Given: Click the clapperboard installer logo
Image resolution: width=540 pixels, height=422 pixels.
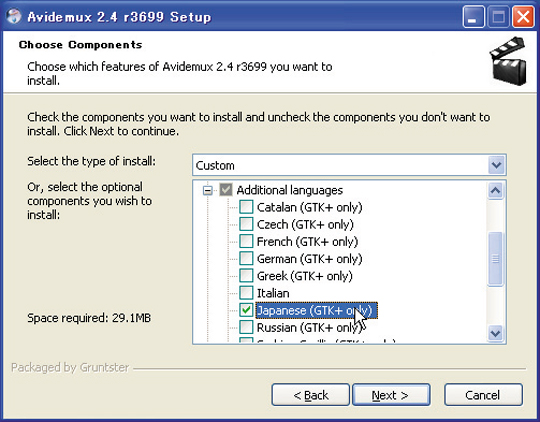Looking at the screenshot, I should [x=508, y=61].
